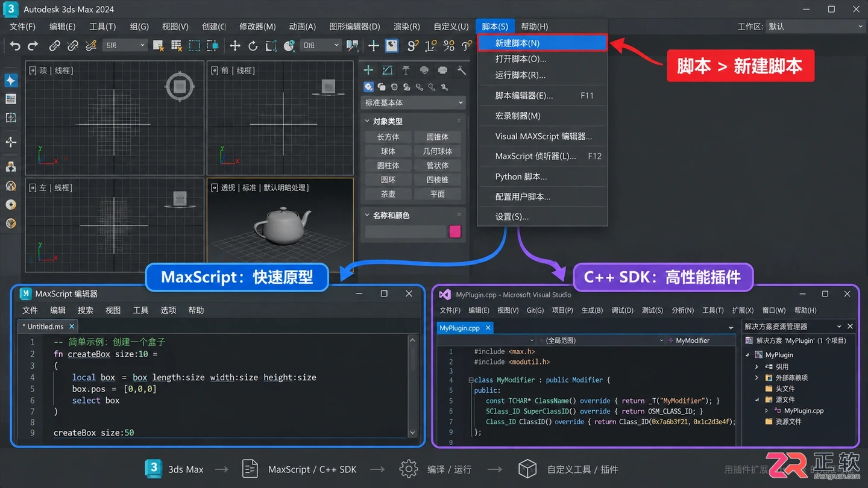The height and width of the screenshot is (488, 868).
Task: Collapse the 源文件 folder in Solution Explorer
Action: point(757,399)
